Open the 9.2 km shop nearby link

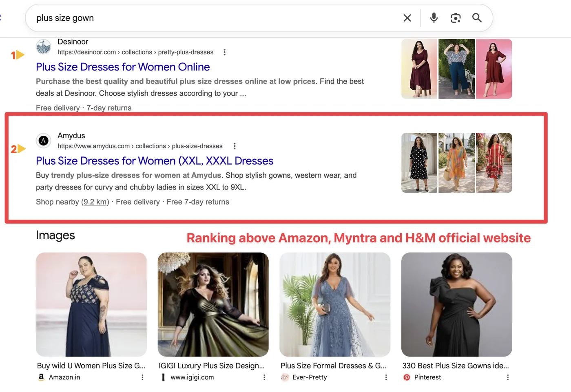click(95, 202)
